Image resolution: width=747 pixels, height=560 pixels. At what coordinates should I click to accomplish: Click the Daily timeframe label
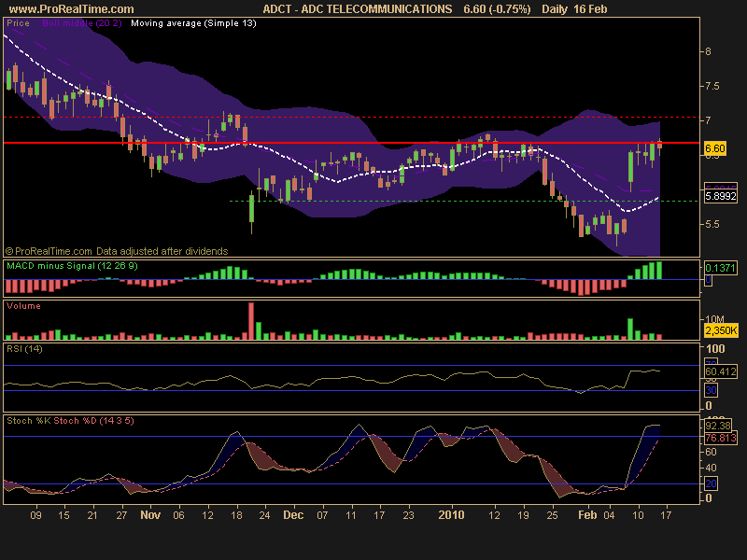[x=555, y=9]
